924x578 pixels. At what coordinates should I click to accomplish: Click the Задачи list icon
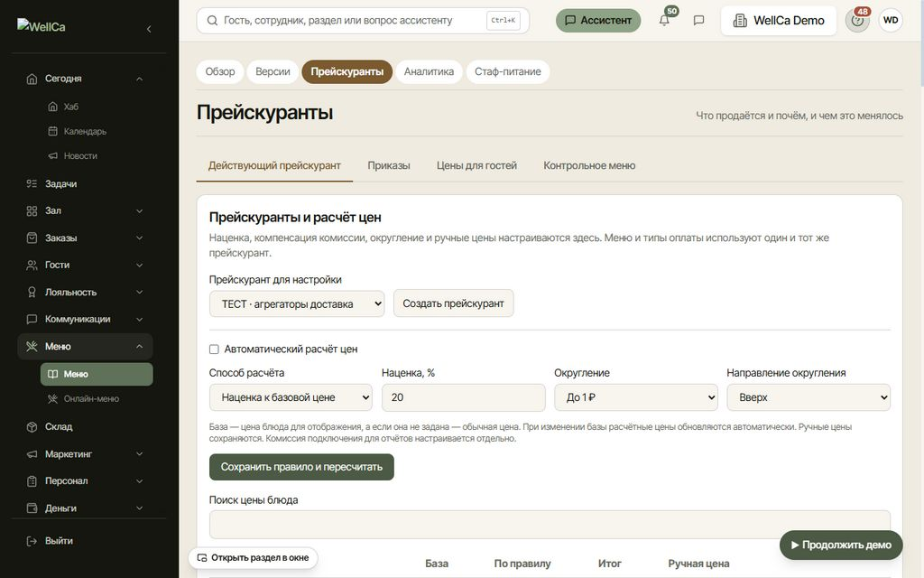point(32,183)
